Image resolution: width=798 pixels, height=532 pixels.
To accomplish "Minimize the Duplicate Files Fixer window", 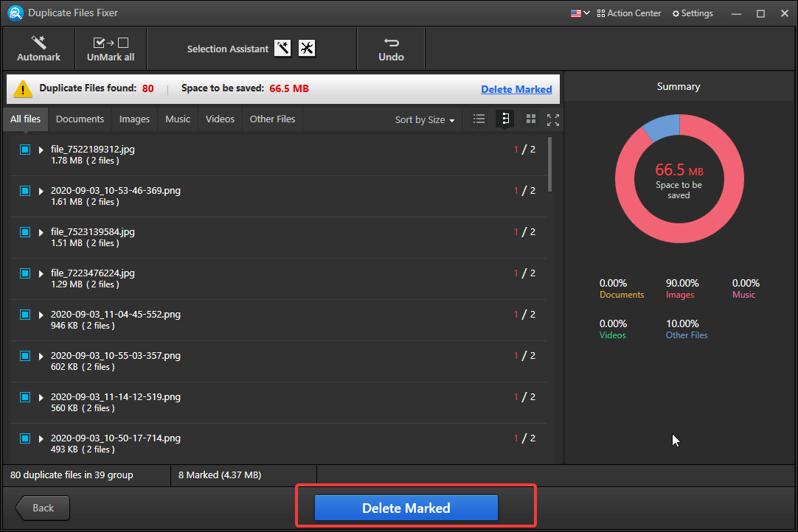I will tap(737, 14).
